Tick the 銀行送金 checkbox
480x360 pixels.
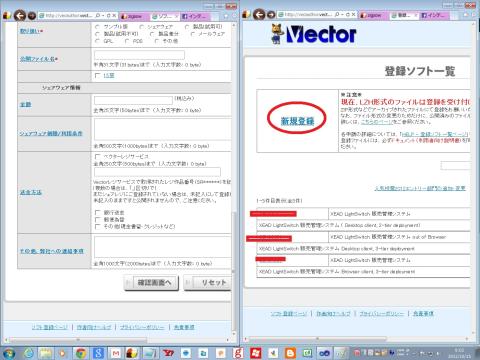[x=97, y=212]
